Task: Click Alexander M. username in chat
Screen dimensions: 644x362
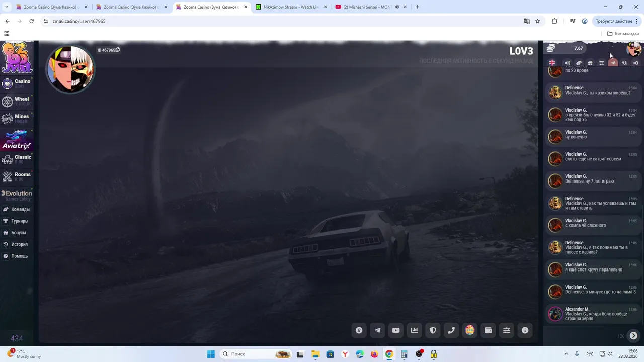Action: [577, 309]
